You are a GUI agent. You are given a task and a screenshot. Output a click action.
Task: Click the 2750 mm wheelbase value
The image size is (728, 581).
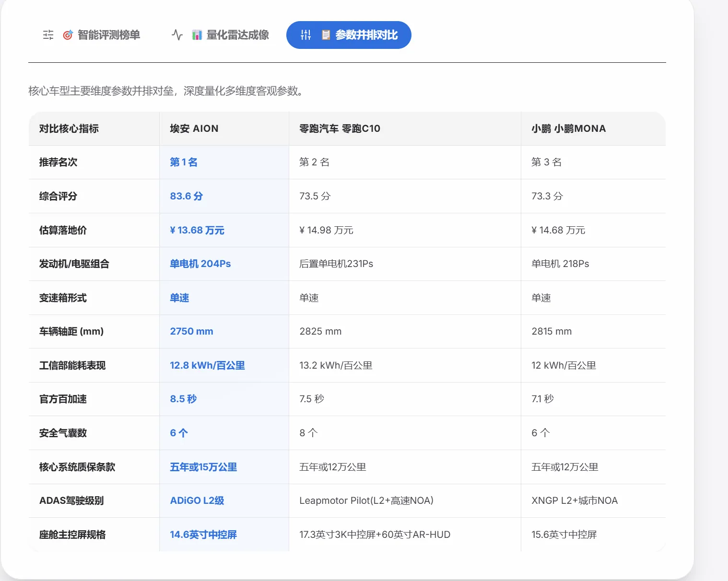(x=191, y=331)
